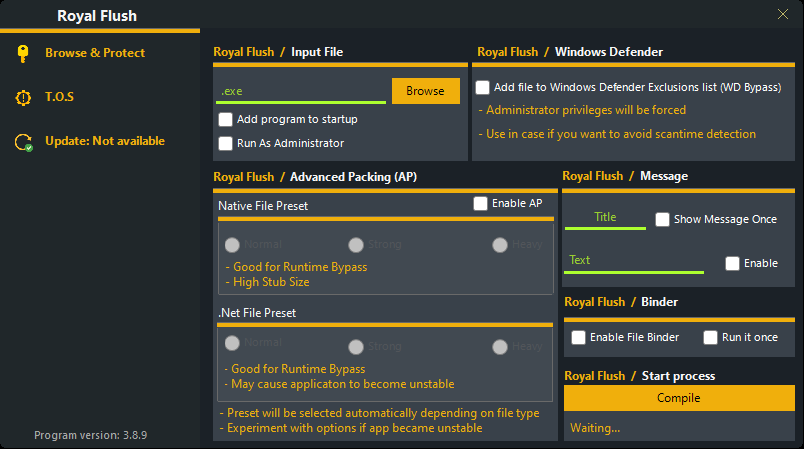
Task: Close the Royal Flush window
Action: (783, 14)
